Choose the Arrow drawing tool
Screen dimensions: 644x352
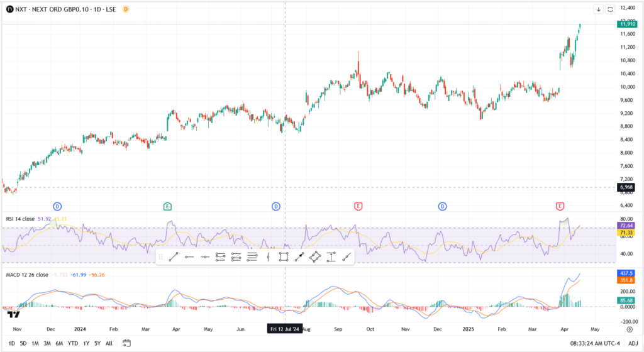299,256
